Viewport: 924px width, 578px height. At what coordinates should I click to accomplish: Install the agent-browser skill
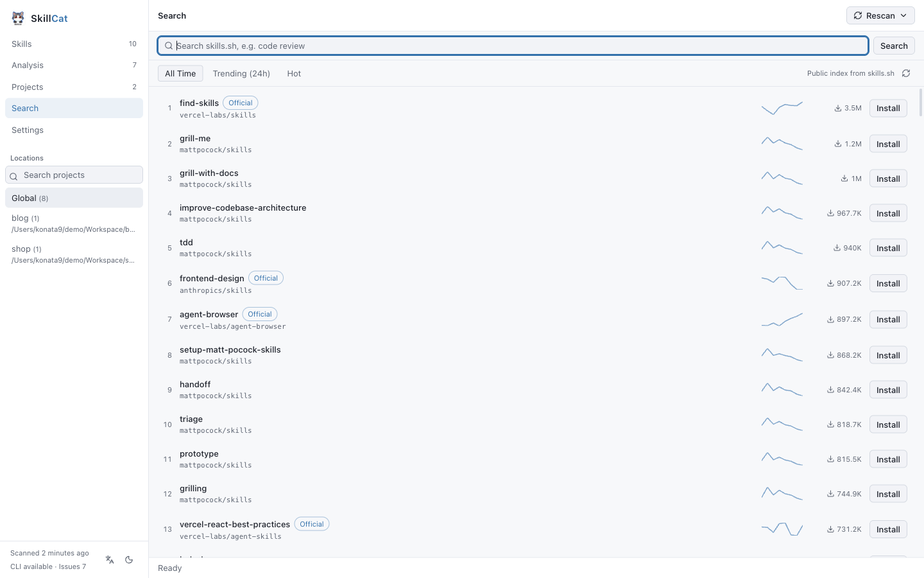[888, 319]
